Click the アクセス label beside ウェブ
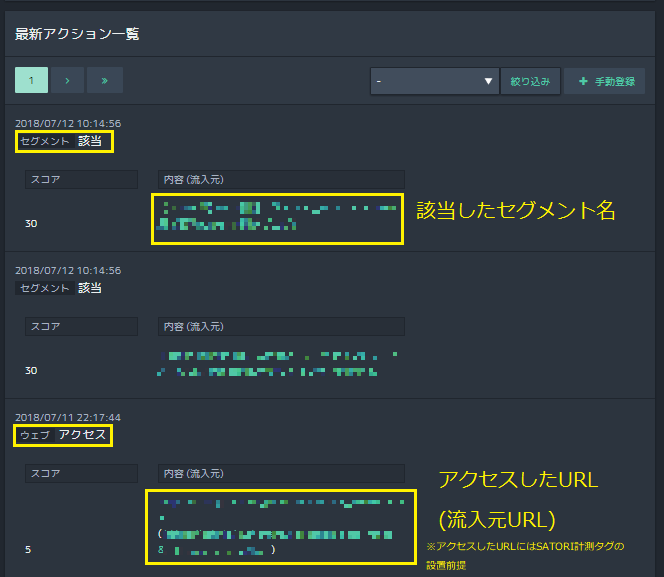Image resolution: width=664 pixels, height=577 pixels. pyautogui.click(x=82, y=435)
